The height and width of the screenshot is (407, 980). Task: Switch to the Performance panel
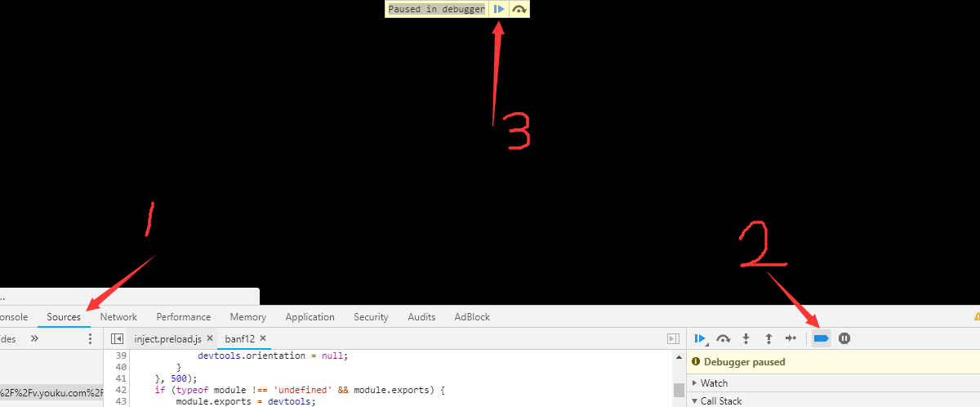[x=184, y=317]
